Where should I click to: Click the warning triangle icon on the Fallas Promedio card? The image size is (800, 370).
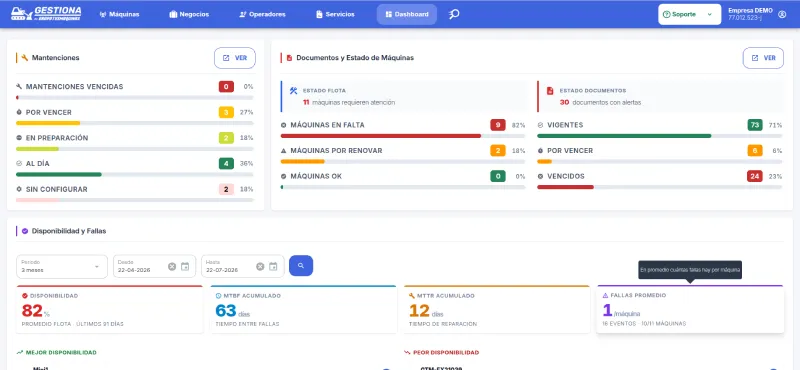point(606,295)
